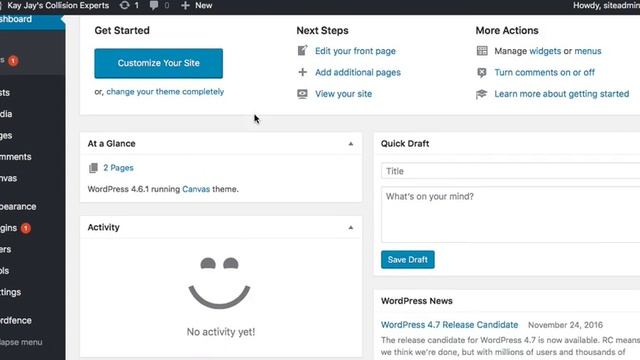Open the Appearance sidebar menu item
Viewport: 640px width, 360px height.
[x=32, y=207]
